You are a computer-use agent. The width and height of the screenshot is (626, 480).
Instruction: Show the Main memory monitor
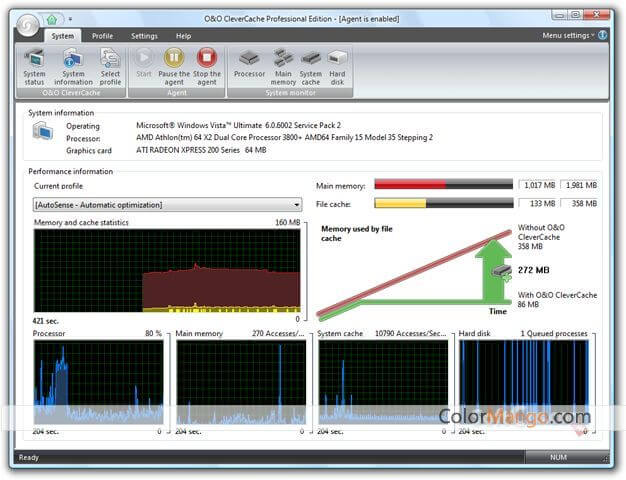(x=283, y=64)
